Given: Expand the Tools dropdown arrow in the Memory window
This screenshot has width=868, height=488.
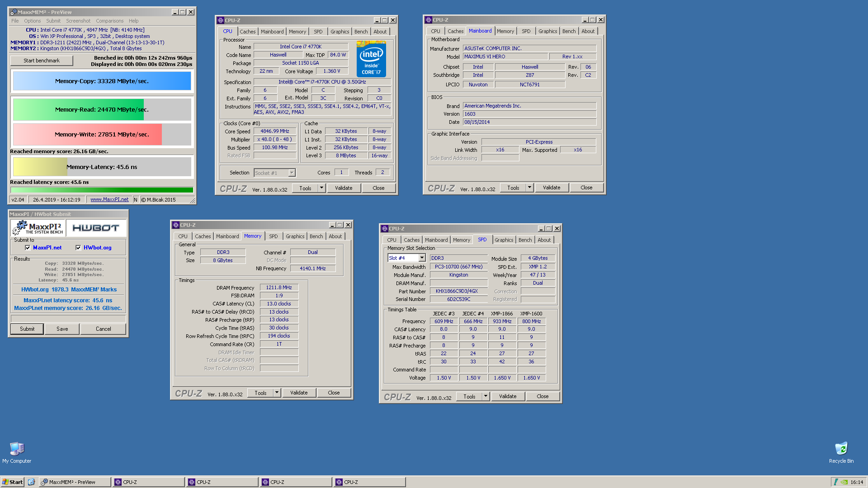Looking at the screenshot, I should (277, 393).
